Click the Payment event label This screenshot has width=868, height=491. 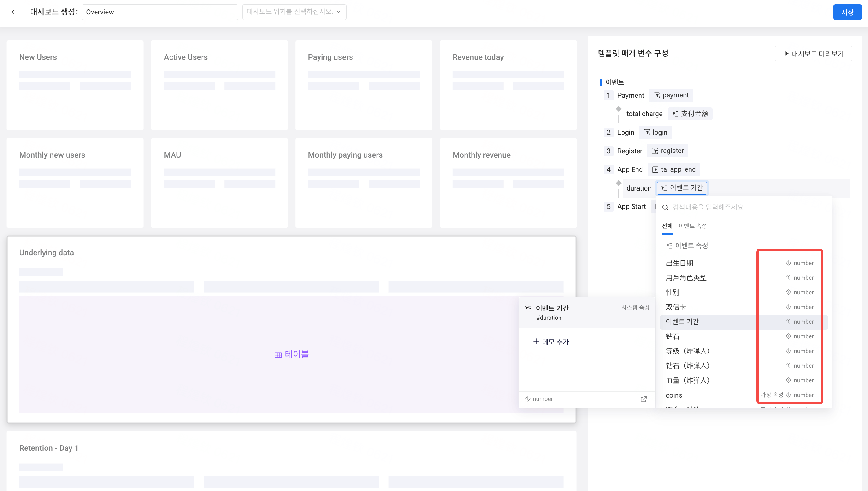click(630, 96)
